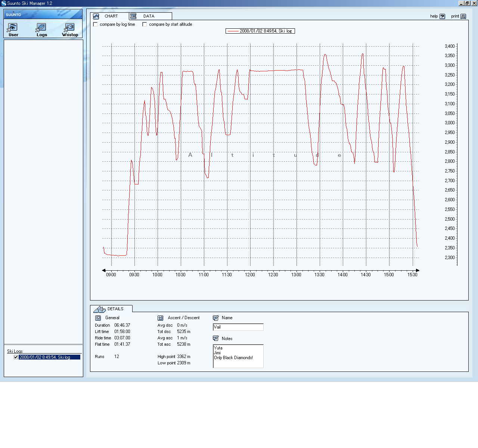Click the Ride time value 03:07.00

tap(122, 338)
